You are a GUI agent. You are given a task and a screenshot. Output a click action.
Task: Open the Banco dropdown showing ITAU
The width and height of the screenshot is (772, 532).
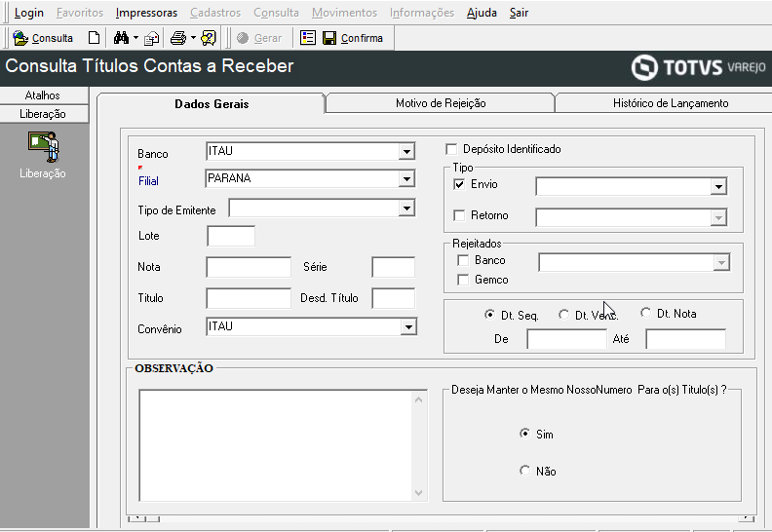(406, 152)
